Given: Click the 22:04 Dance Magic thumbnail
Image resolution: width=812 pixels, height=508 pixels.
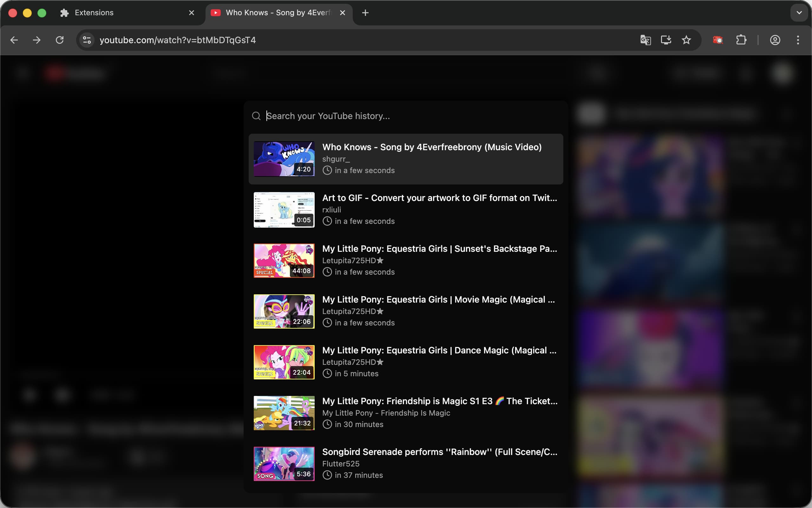Looking at the screenshot, I should [x=284, y=362].
